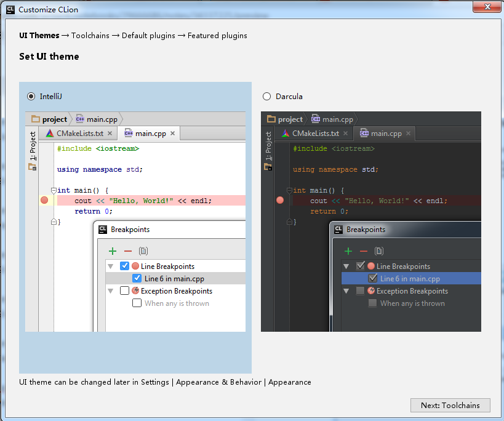Click the CLion logo in the title bar

[x=10, y=10]
